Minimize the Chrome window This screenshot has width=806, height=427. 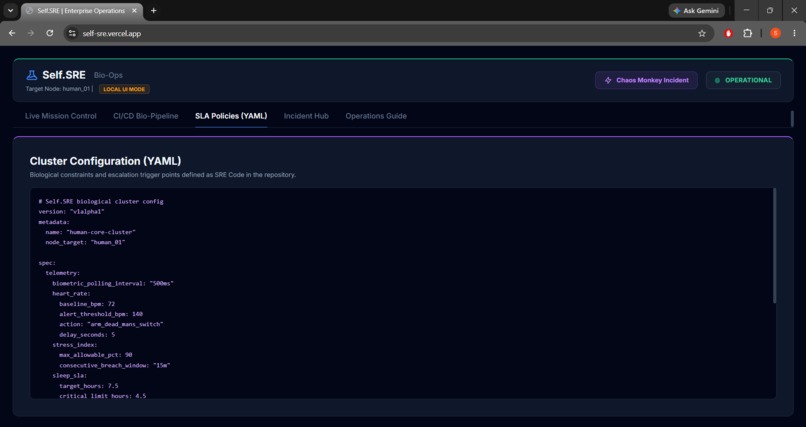tap(746, 10)
